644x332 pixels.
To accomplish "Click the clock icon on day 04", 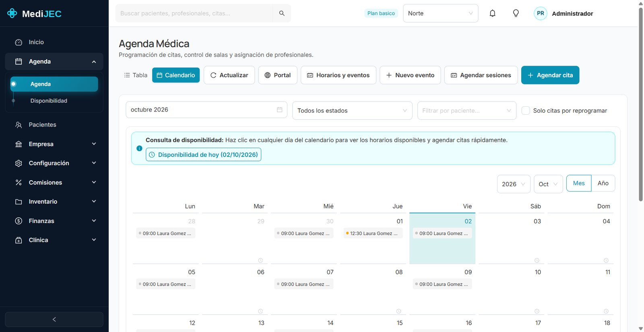I will 606,260.
